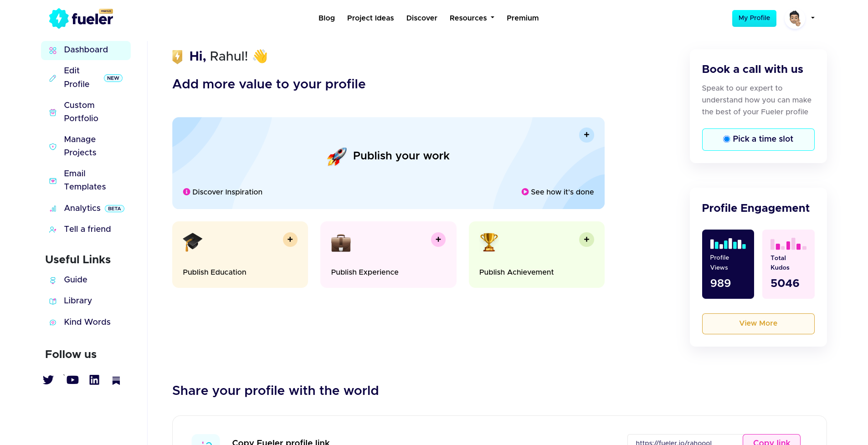Expand the Resources dropdown menu
This screenshot has height=445, width=868.
(472, 18)
